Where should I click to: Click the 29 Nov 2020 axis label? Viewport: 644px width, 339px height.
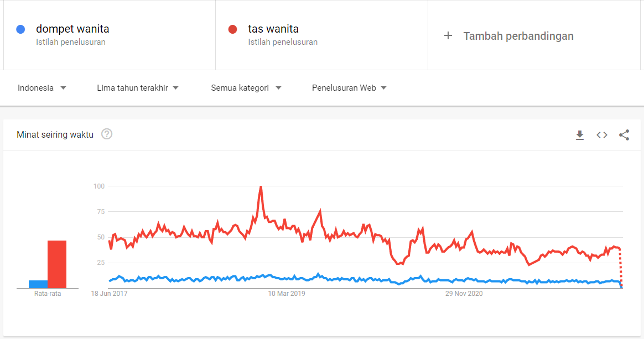(464, 294)
